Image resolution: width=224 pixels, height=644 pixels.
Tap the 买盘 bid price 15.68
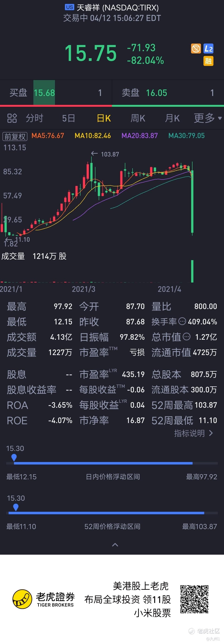(x=44, y=93)
